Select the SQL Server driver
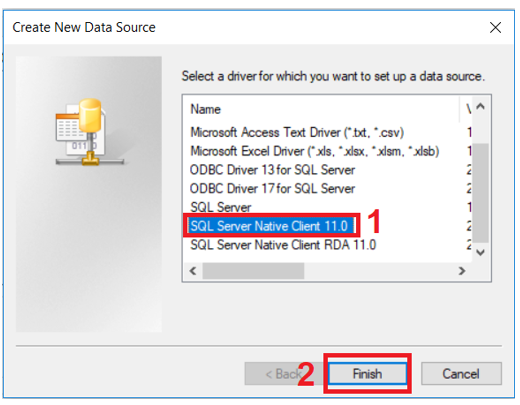Image resolution: width=520 pixels, height=405 pixels. [221, 207]
